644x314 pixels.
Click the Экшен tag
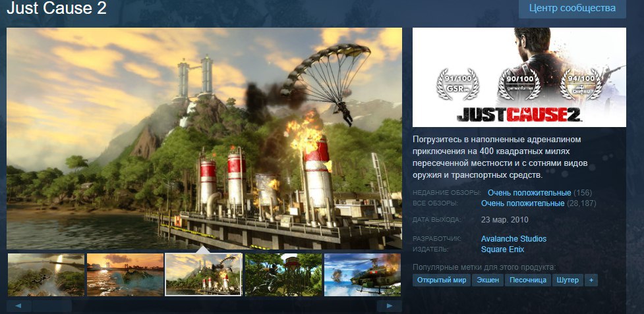[x=488, y=280]
